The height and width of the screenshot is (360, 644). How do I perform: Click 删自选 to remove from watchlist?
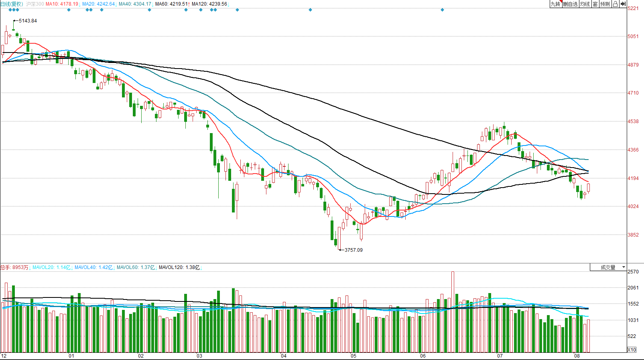[x=570, y=4]
